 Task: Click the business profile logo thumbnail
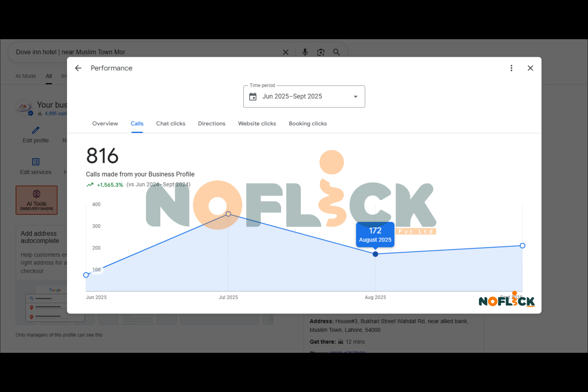pyautogui.click(x=24, y=107)
